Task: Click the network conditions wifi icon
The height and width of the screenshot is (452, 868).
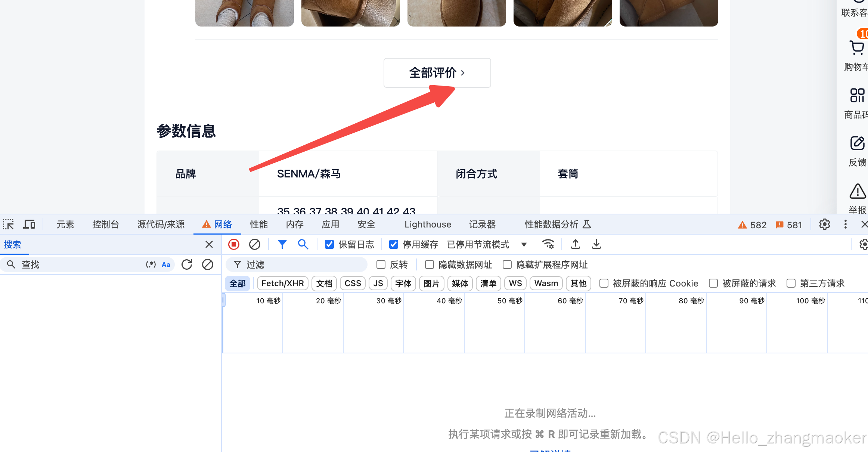Action: 548,244
